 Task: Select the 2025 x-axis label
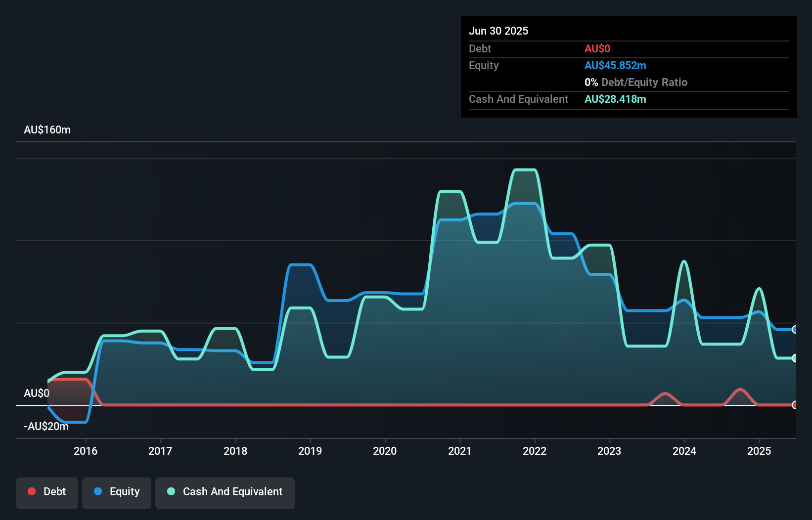759,451
